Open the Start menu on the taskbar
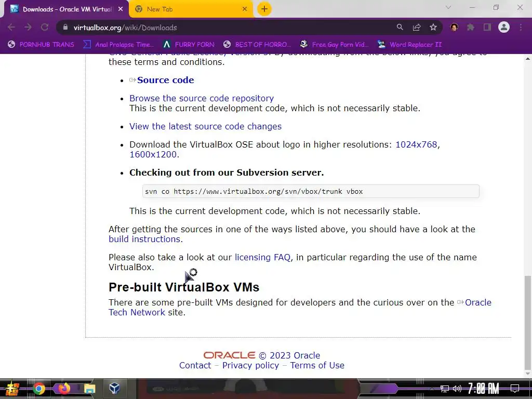532x399 pixels. pos(12,389)
